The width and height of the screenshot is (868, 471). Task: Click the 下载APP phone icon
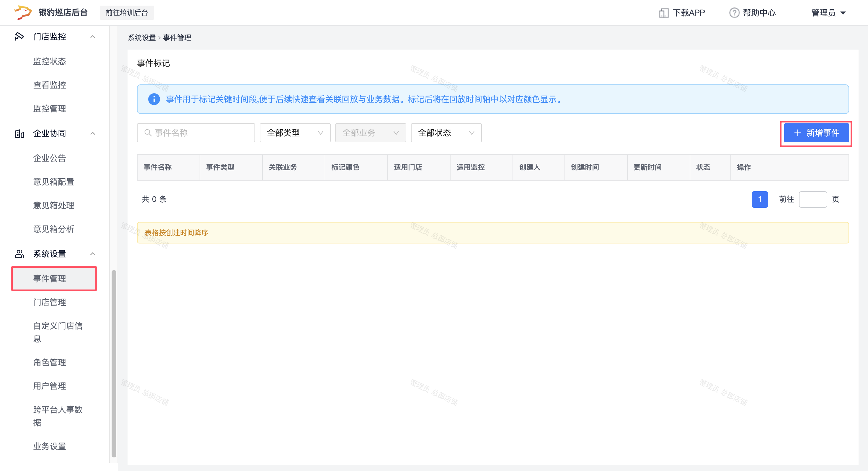[663, 13]
